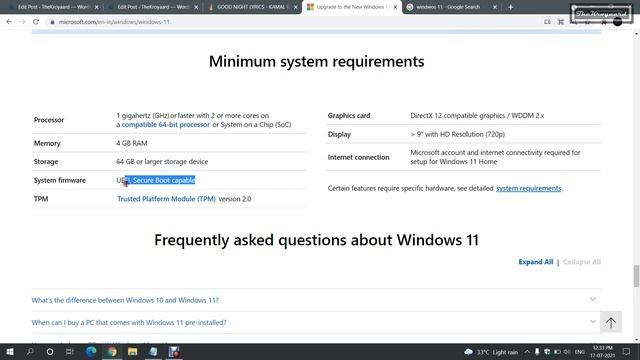Click the ENG language indicator

coord(580,352)
